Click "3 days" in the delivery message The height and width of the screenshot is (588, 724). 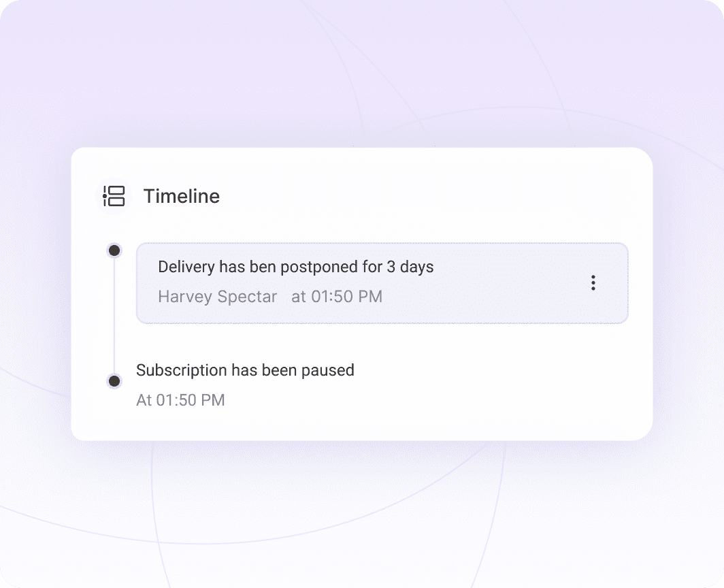pyautogui.click(x=410, y=266)
